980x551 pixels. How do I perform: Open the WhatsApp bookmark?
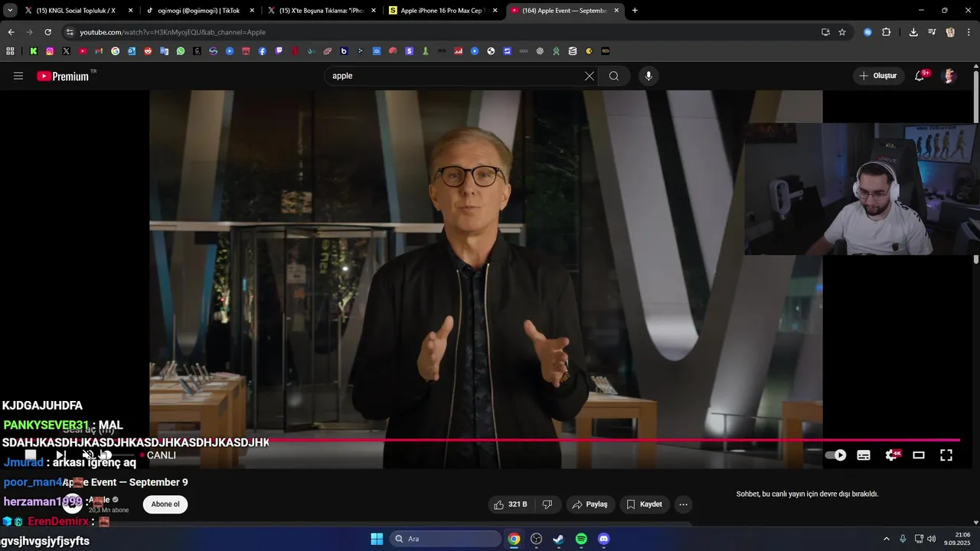(x=181, y=51)
